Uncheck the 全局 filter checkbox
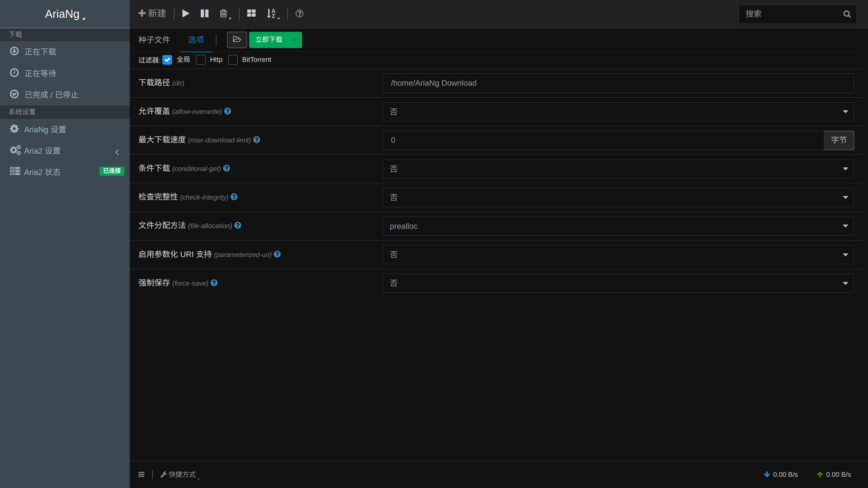The image size is (868, 488). [167, 60]
